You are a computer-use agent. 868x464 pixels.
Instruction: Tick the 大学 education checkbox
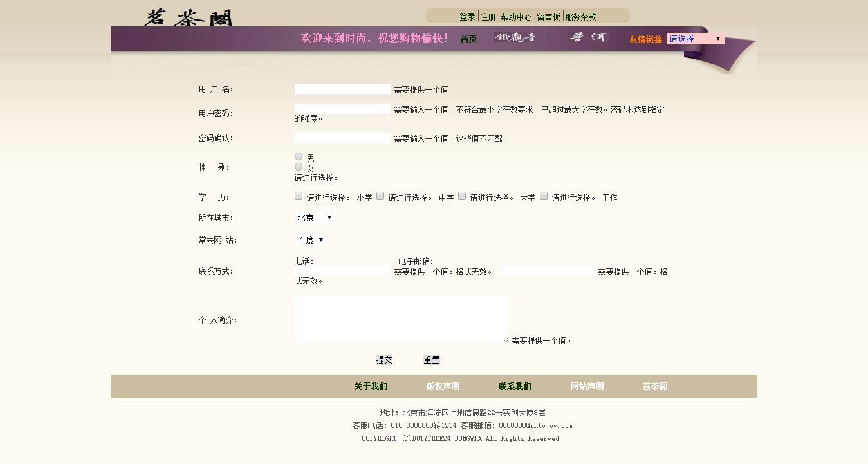click(x=462, y=196)
